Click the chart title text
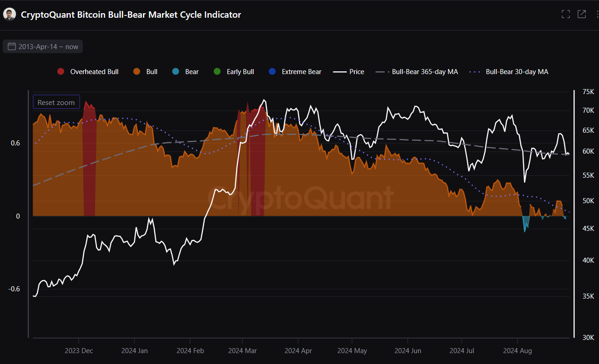This screenshot has width=599, height=364. (131, 15)
